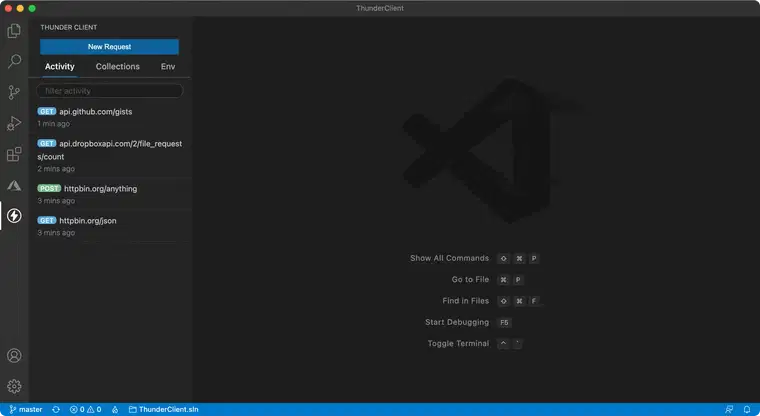This screenshot has width=760, height=416.
Task: Switch to the Env tab
Action: (168, 66)
